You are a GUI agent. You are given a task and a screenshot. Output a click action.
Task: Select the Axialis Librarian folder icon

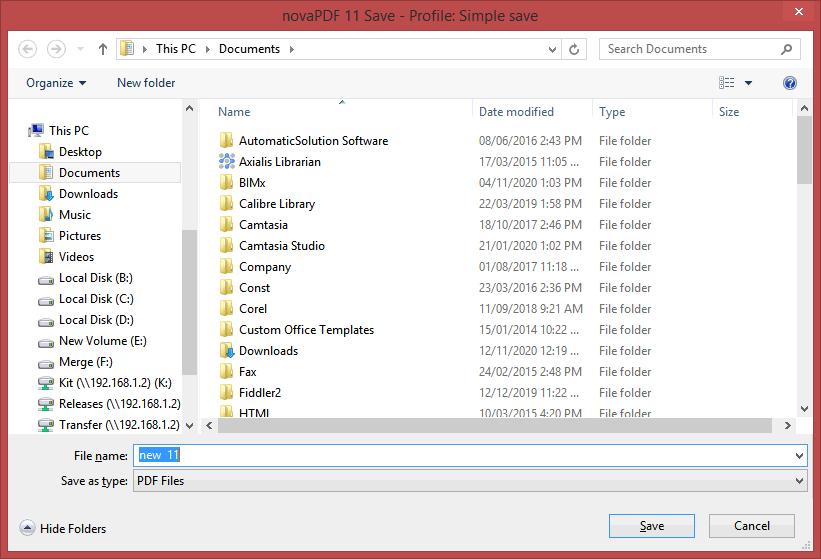[x=226, y=161]
